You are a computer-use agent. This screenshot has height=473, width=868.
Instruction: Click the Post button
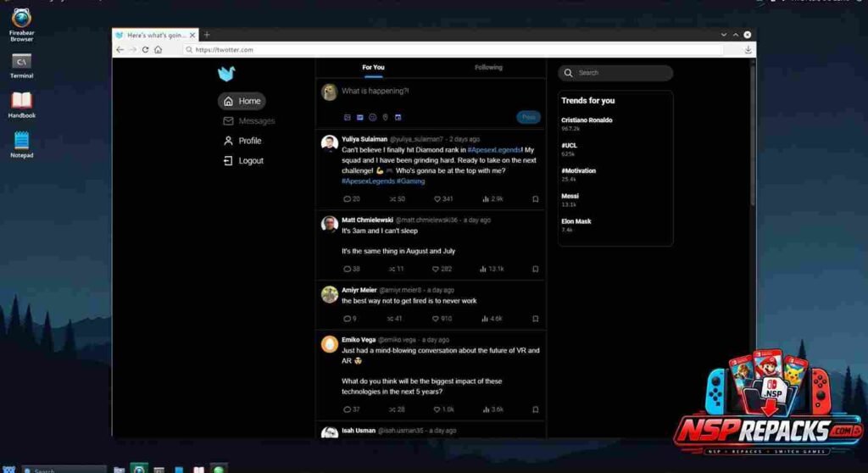(528, 118)
